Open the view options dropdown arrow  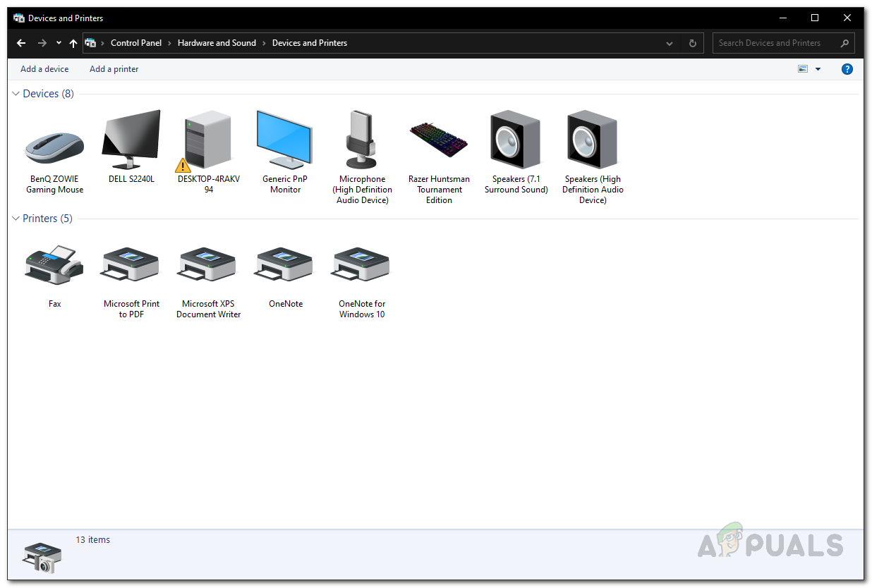point(818,69)
